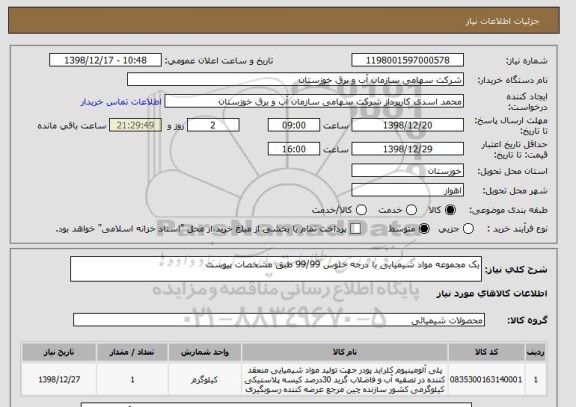Click the جزئیات اطلاعات نیاز header title
576x407 pixels.
pos(503,21)
